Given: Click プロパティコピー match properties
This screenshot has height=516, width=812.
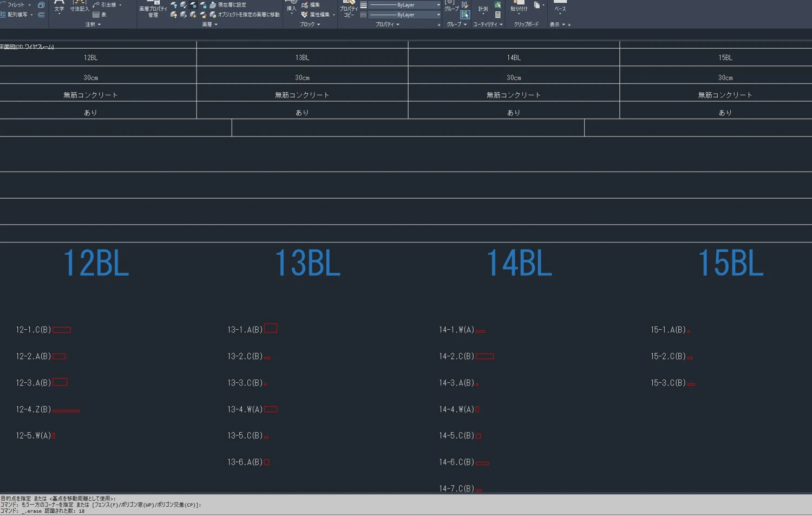Looking at the screenshot, I should coord(349,9).
